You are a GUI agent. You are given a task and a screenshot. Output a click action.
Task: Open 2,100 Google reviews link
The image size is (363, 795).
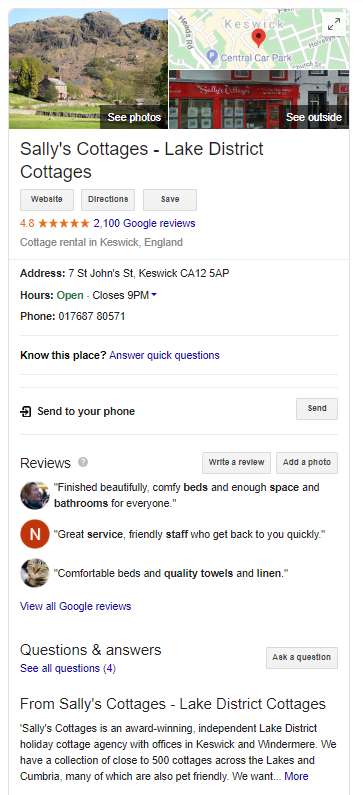tap(144, 224)
